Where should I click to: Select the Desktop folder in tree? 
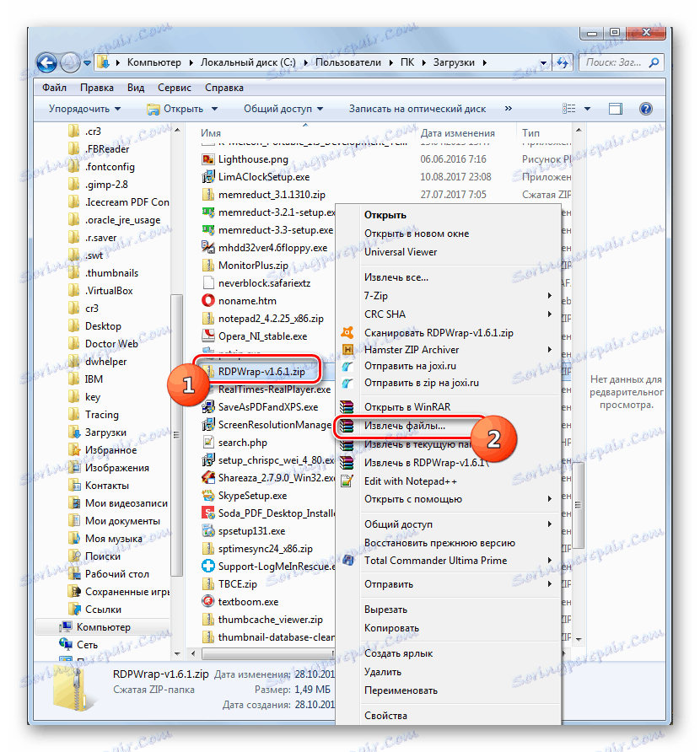(103, 326)
